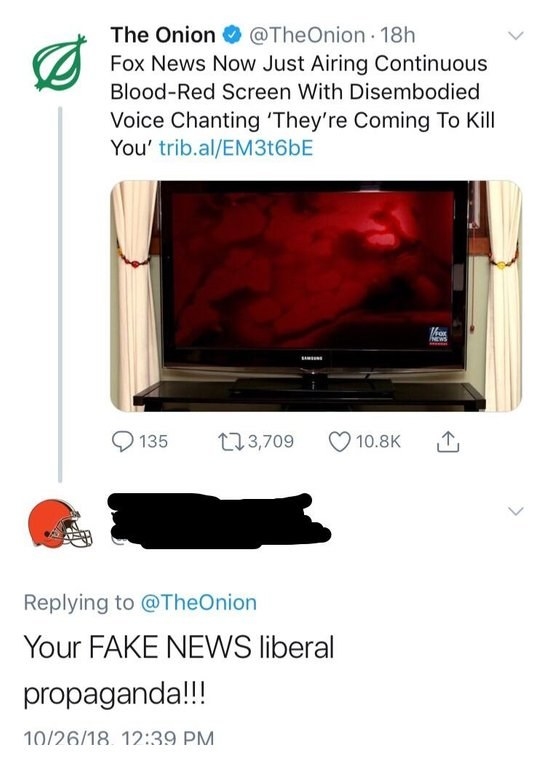
Task: Open the Browns helmet avatar profile
Action: click(x=60, y=523)
